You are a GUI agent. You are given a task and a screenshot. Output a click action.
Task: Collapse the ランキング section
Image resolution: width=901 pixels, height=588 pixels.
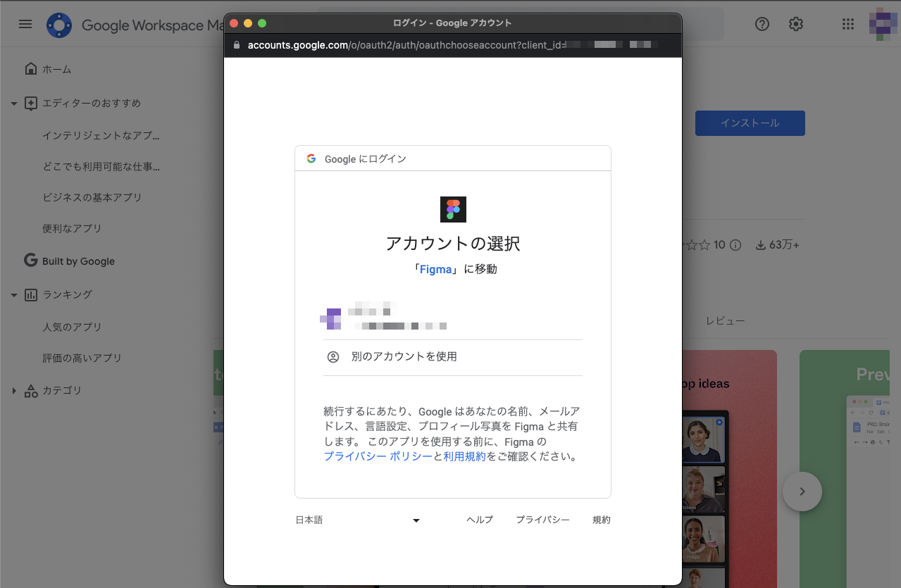(x=14, y=294)
